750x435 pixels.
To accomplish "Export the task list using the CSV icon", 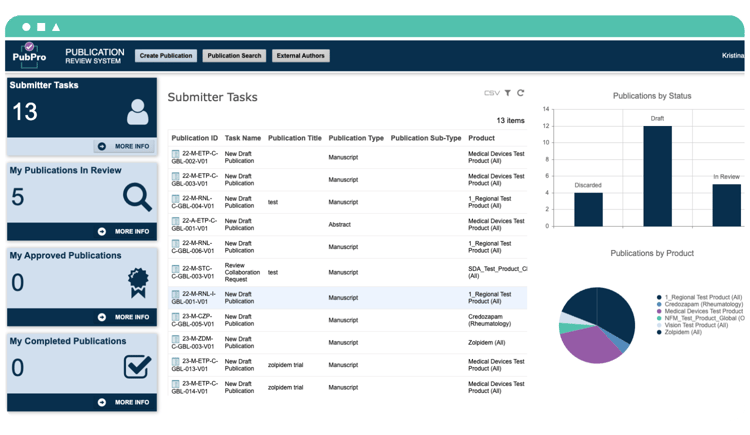I will [x=491, y=93].
